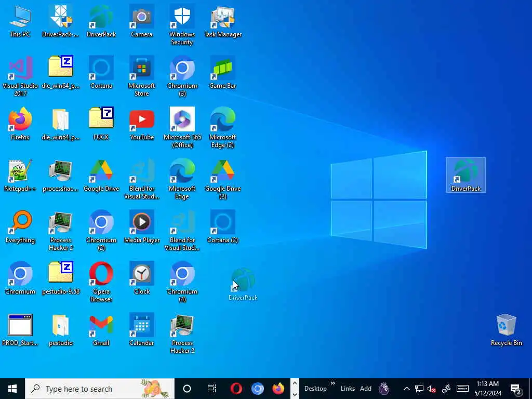Launch Firefox from the taskbar

[278, 389]
